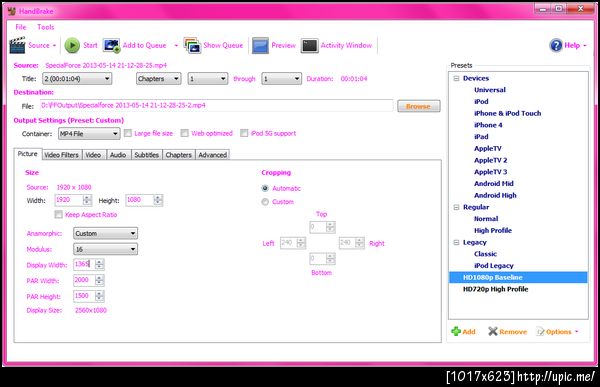Open the Source clapperboard icon
Image resolution: width=600 pixels, height=387 pixels.
(17, 45)
